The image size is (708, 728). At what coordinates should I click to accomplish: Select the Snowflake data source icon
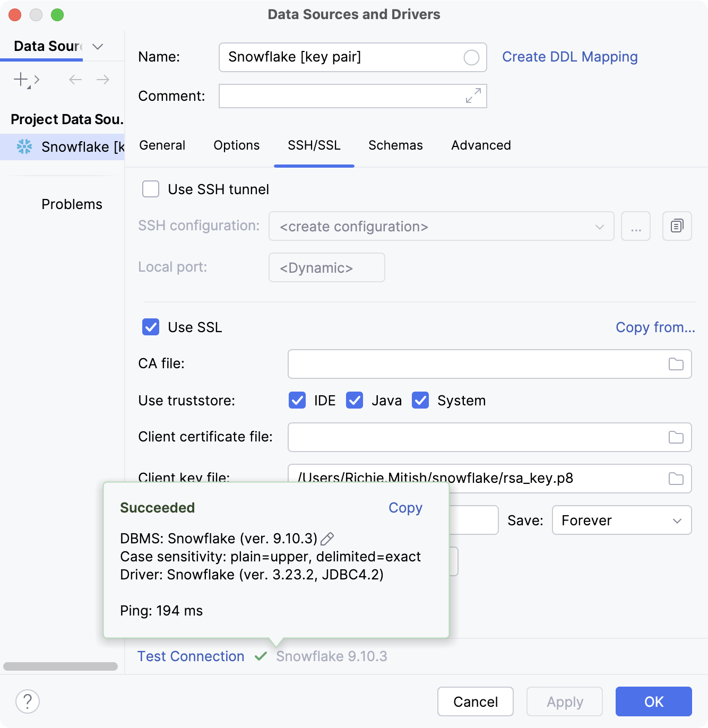pyautogui.click(x=25, y=147)
